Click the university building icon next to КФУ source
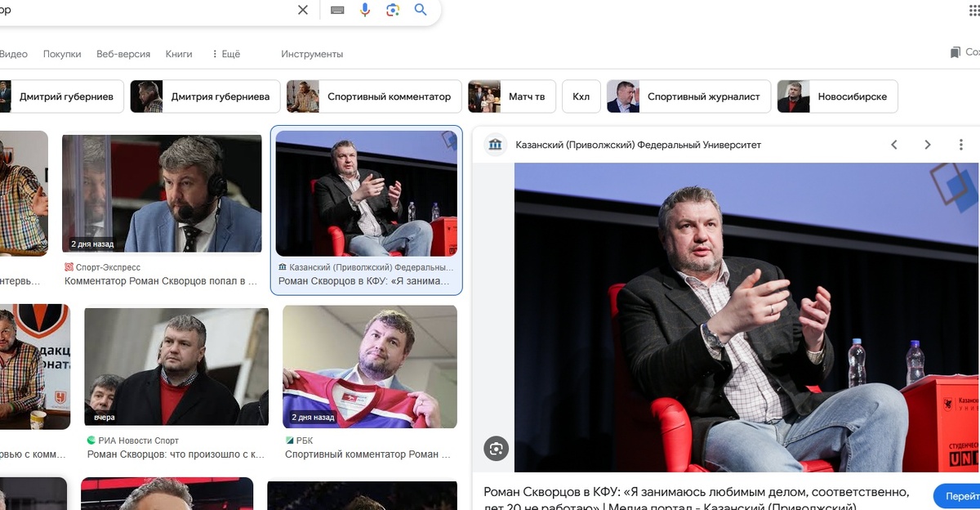The image size is (980, 510). click(x=495, y=144)
